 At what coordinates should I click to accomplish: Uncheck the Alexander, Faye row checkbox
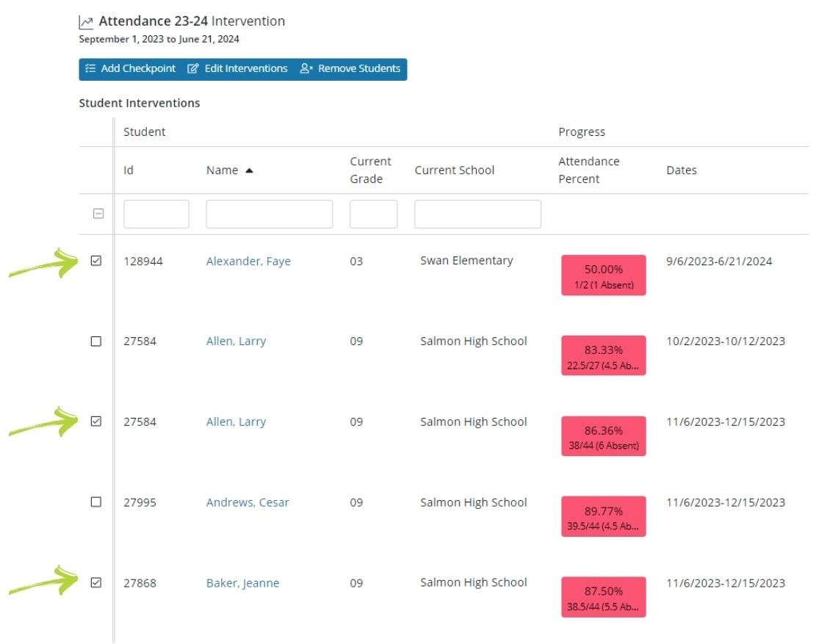(x=96, y=261)
